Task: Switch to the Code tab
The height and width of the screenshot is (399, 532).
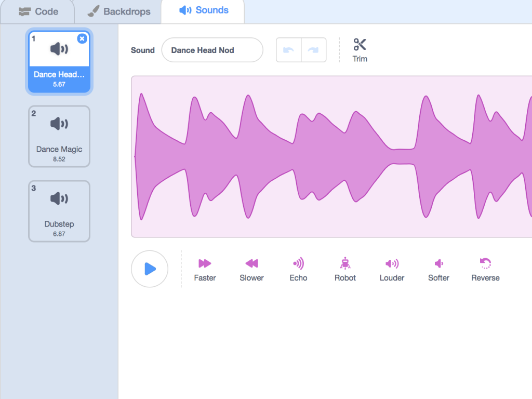Action: coord(38,11)
